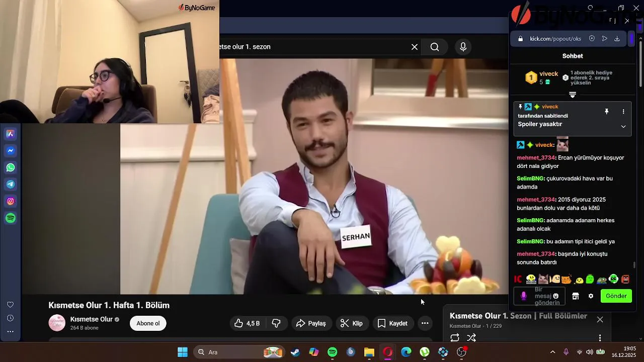Click the YouTube search magnifier button
Image resolution: width=644 pixels, height=362 pixels.
pos(435,47)
